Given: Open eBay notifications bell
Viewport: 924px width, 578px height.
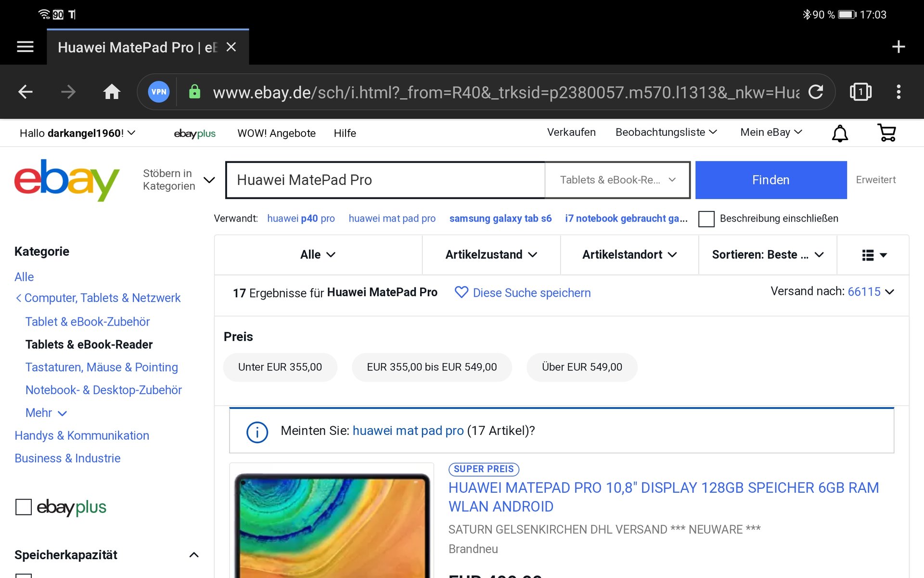Looking at the screenshot, I should tap(840, 133).
